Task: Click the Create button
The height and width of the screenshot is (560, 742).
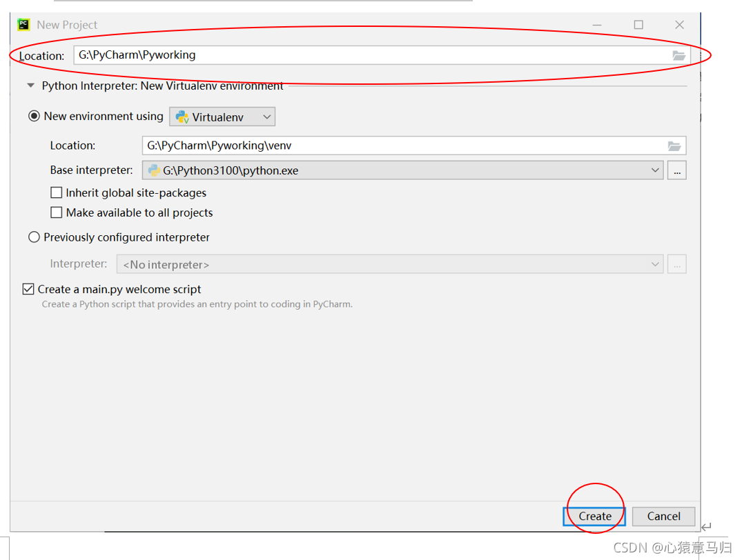Action: click(594, 516)
